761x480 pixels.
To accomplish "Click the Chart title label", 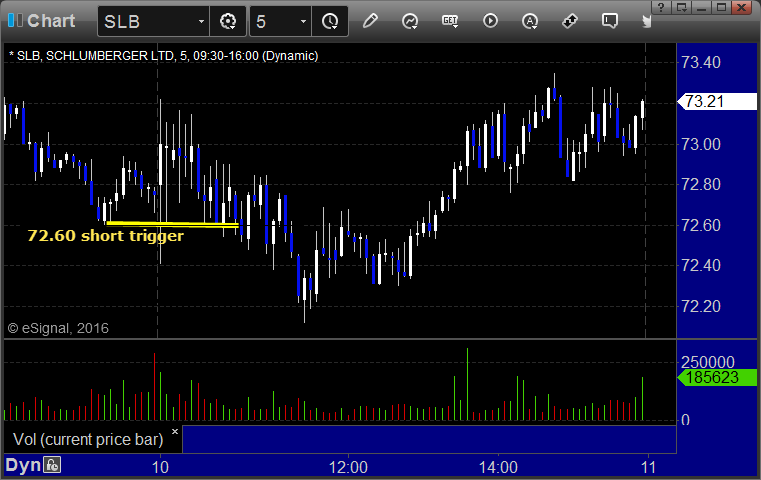I will 51,21.
